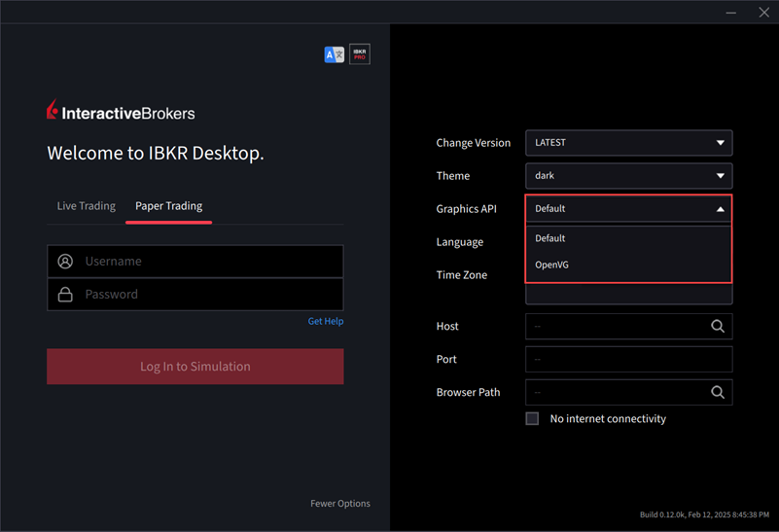Screen dimensions: 779x532
Task: Switch to the Live Trading tab
Action: [87, 205]
